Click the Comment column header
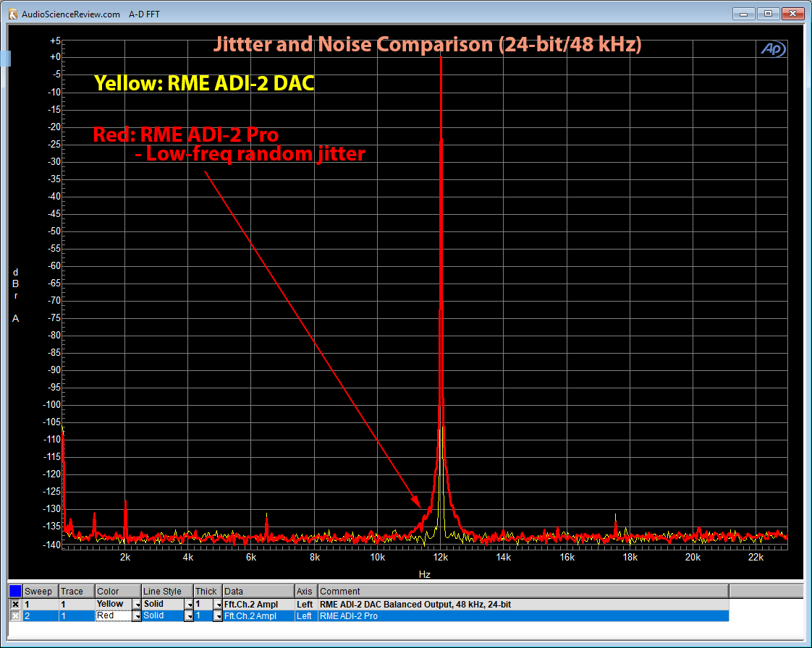This screenshot has height=648, width=812. [523, 591]
